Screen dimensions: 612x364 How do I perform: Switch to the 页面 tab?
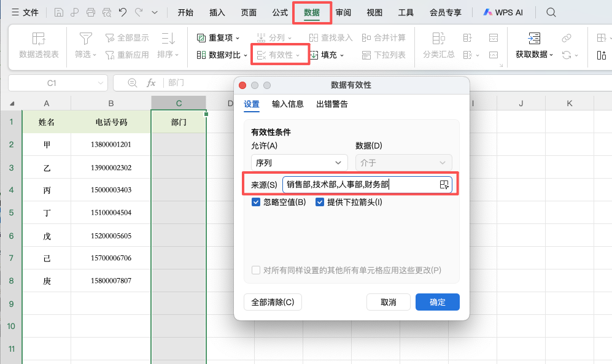click(x=249, y=12)
